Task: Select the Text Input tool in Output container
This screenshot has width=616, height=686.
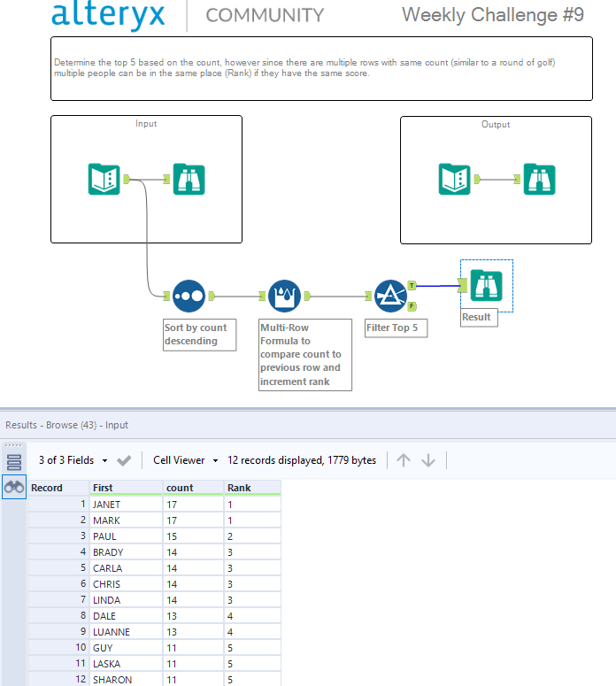Action: coord(455,179)
